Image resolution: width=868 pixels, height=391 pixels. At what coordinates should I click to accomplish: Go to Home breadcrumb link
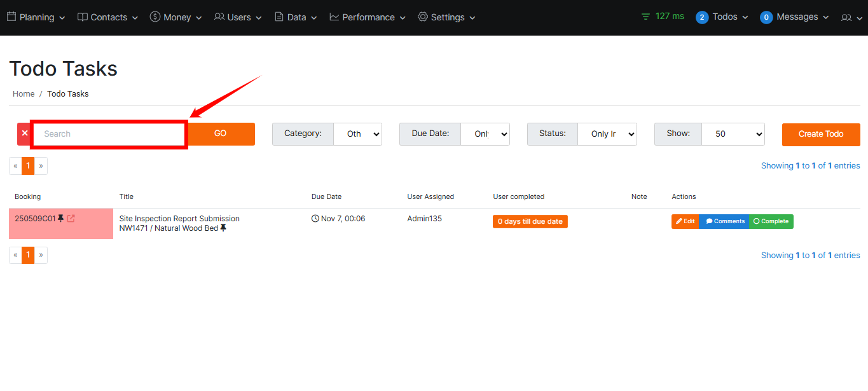point(24,93)
